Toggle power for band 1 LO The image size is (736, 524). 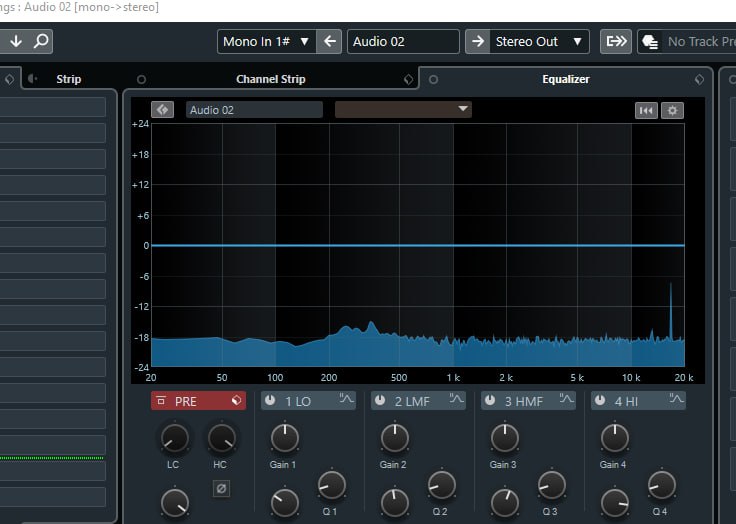[270, 400]
